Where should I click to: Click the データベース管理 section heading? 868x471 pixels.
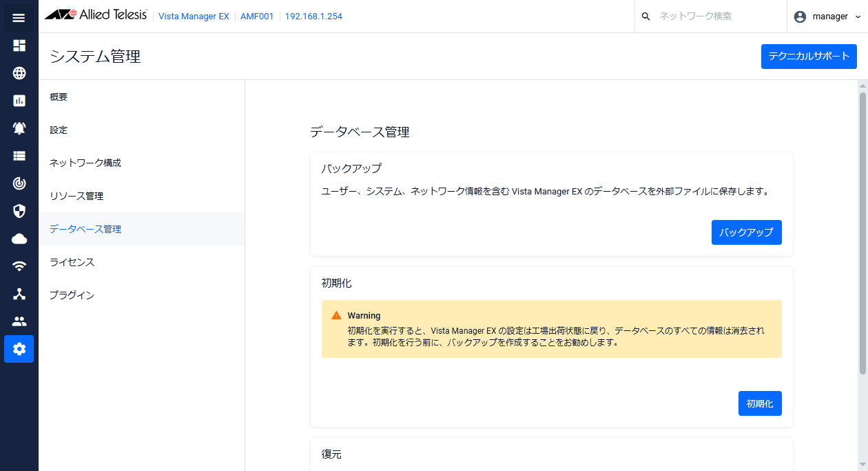pyautogui.click(x=360, y=132)
